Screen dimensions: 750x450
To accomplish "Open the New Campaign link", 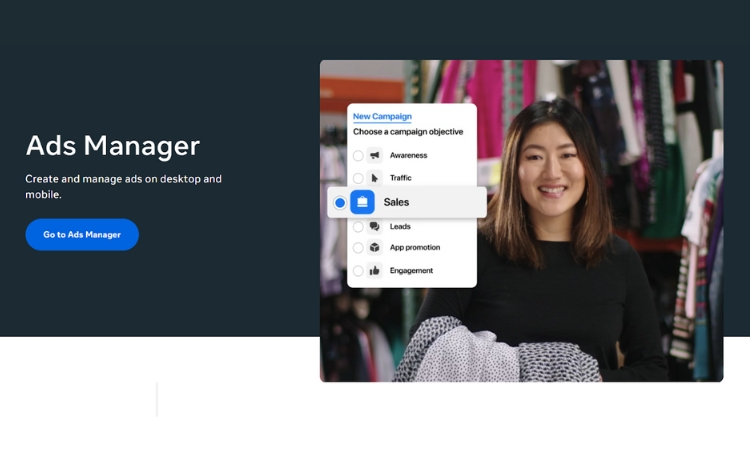I will pyautogui.click(x=382, y=116).
